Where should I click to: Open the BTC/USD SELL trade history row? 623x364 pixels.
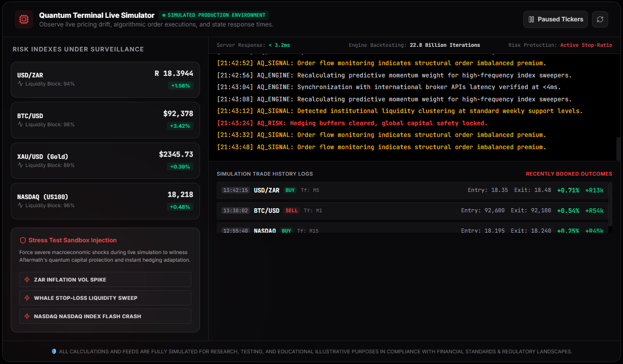[412, 211]
